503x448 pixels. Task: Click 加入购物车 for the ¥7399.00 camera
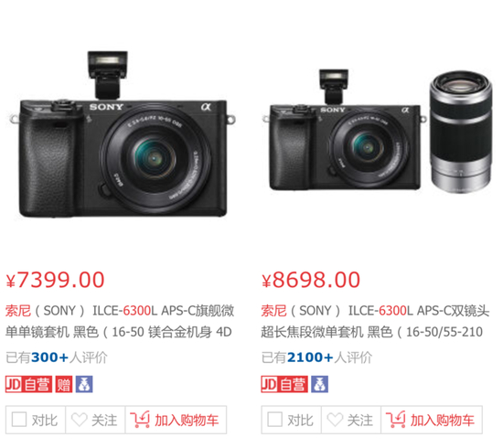pos(176,420)
